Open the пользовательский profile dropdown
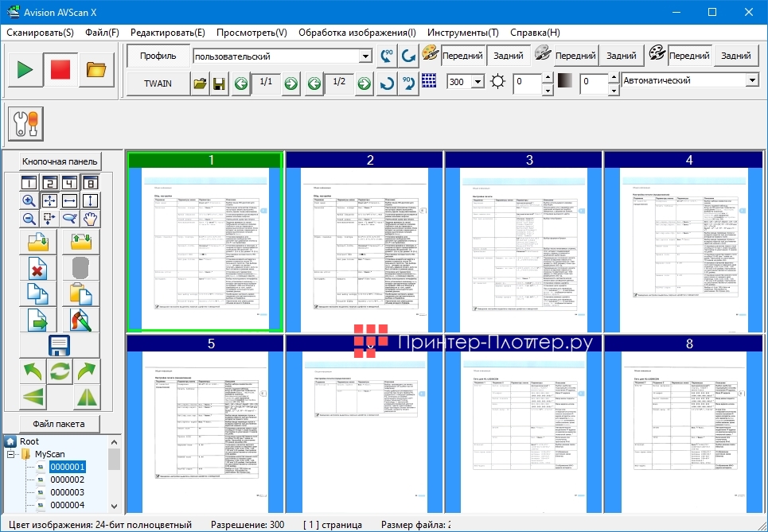Viewport: 768px width, 532px height. (365, 56)
